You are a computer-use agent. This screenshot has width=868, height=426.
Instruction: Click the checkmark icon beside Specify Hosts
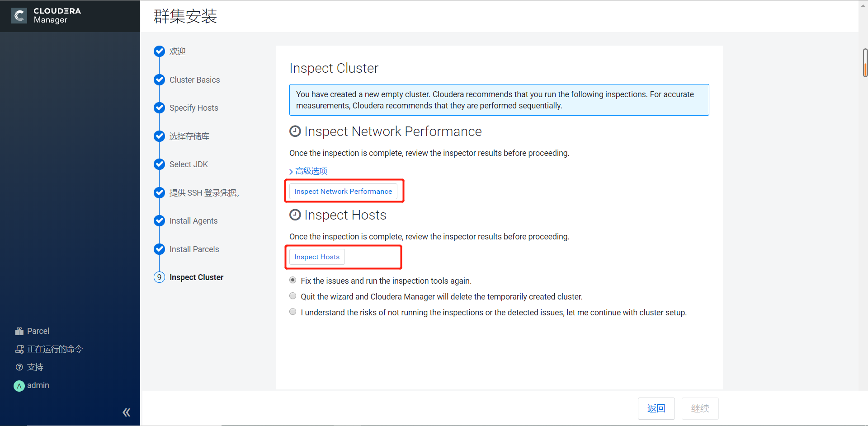click(x=159, y=108)
